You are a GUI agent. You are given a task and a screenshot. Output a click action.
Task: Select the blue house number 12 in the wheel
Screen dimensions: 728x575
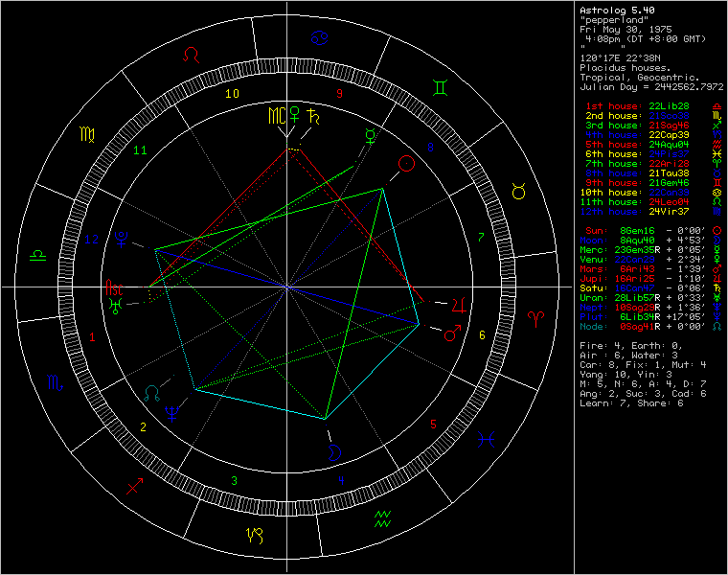click(91, 240)
